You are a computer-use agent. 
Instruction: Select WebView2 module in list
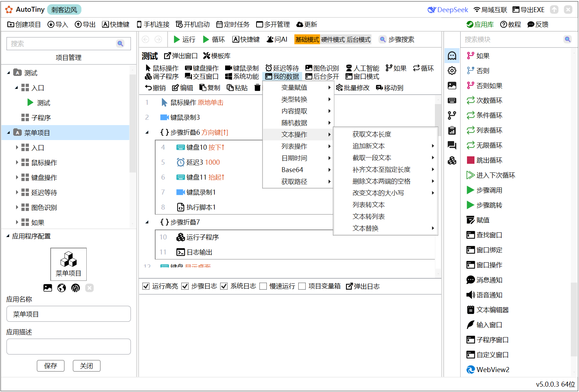(488, 370)
